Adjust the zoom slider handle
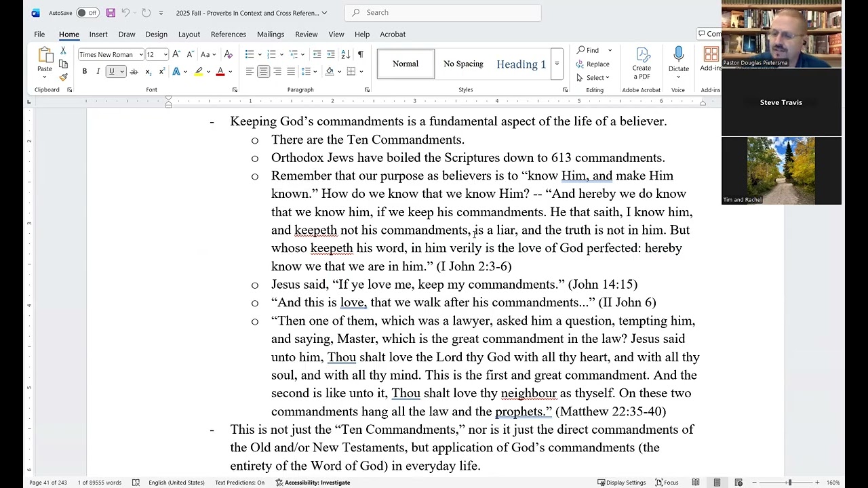This screenshot has width=868, height=488. (x=789, y=483)
